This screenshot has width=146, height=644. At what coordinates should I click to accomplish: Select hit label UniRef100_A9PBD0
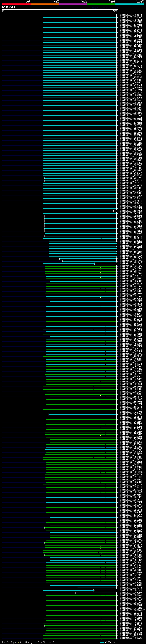click(131, 135)
